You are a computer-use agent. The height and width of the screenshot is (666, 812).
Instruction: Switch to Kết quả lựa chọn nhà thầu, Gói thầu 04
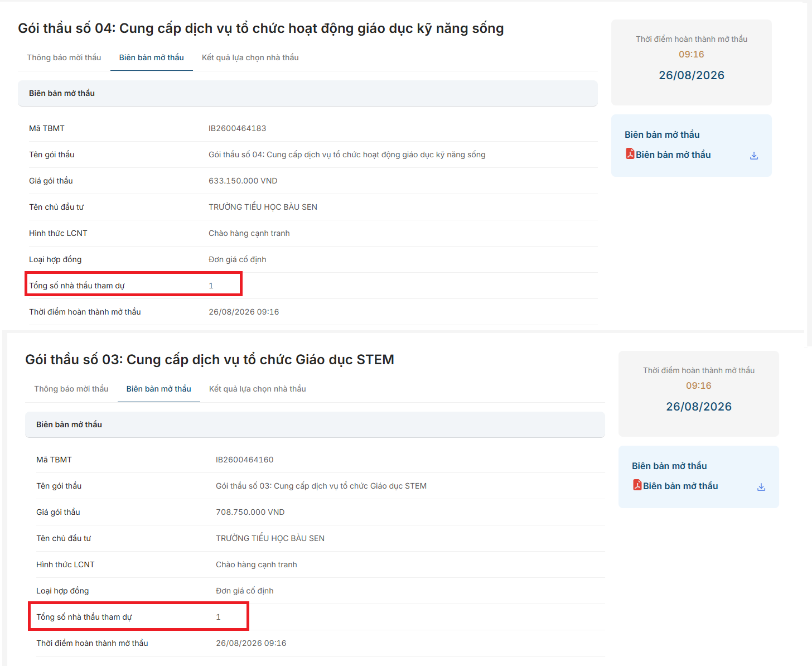pos(250,57)
